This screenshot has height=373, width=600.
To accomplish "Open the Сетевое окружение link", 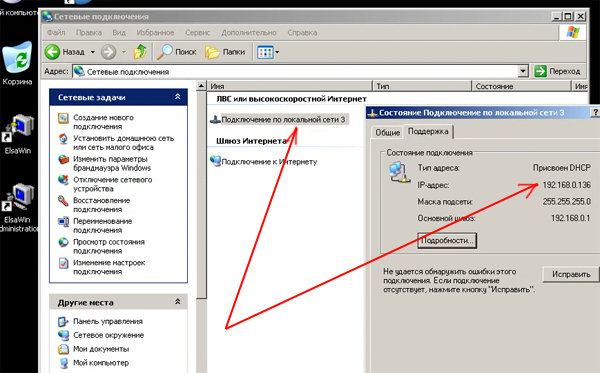I will 109,335.
